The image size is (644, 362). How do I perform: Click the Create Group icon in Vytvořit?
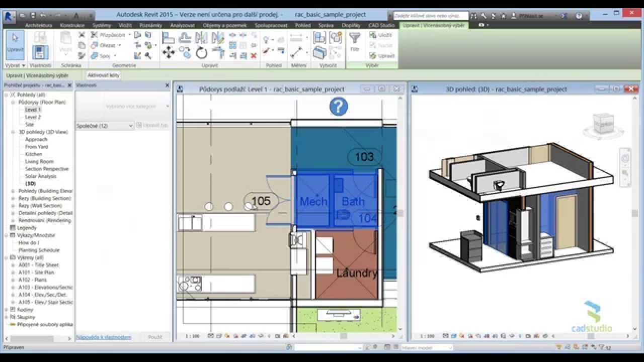coord(336,38)
